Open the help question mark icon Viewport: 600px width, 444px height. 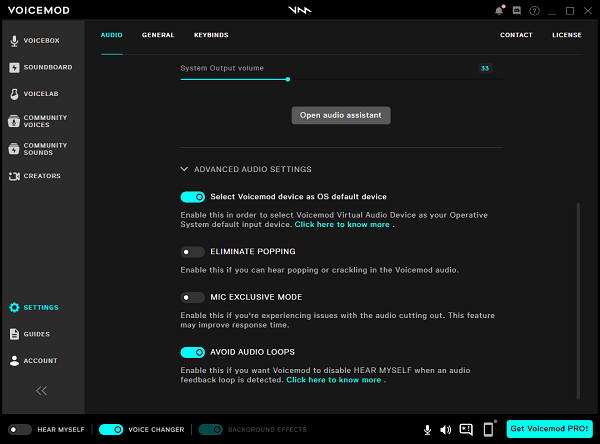click(x=534, y=10)
